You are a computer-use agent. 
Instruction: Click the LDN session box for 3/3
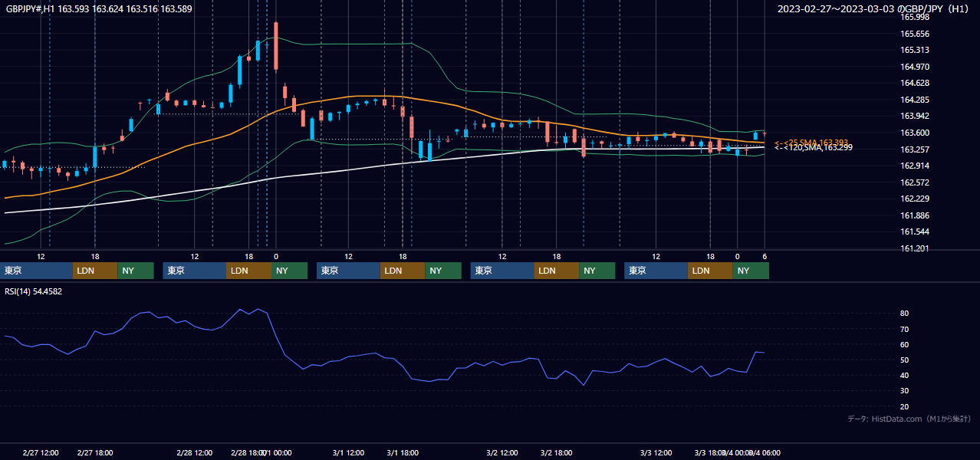[x=710, y=271]
